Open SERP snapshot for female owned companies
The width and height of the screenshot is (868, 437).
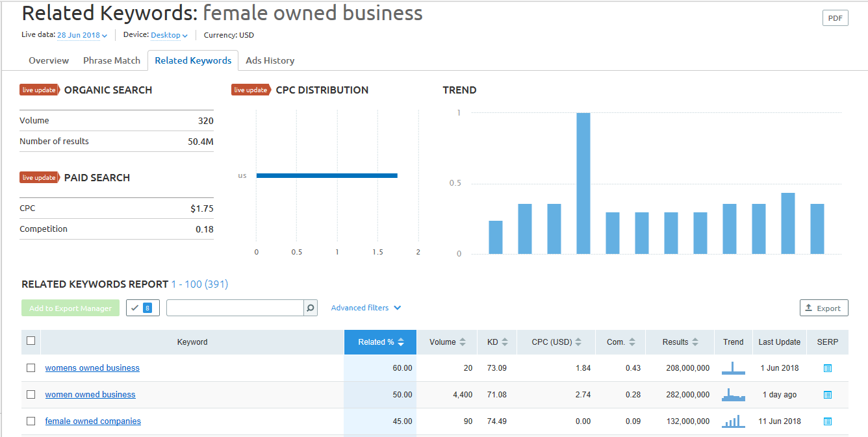827,421
